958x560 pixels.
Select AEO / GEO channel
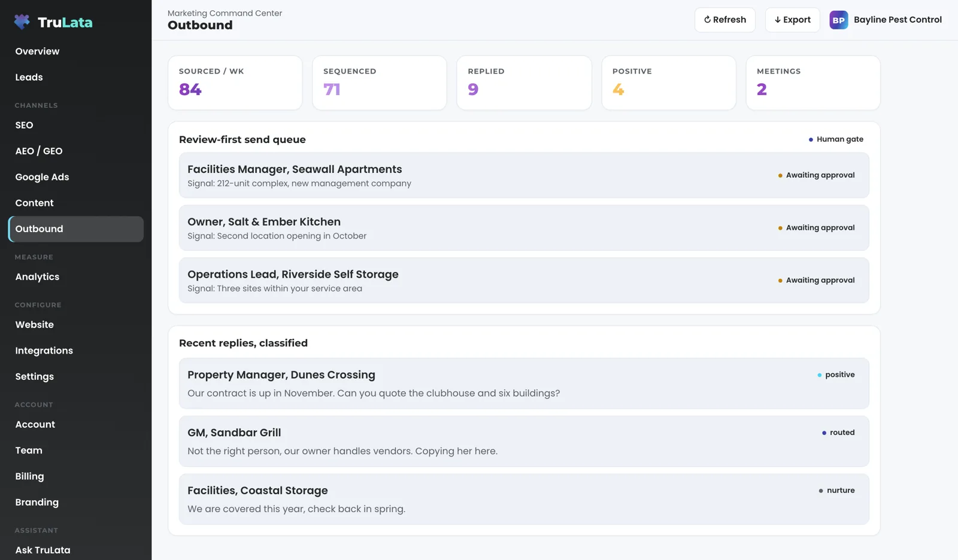point(75,151)
